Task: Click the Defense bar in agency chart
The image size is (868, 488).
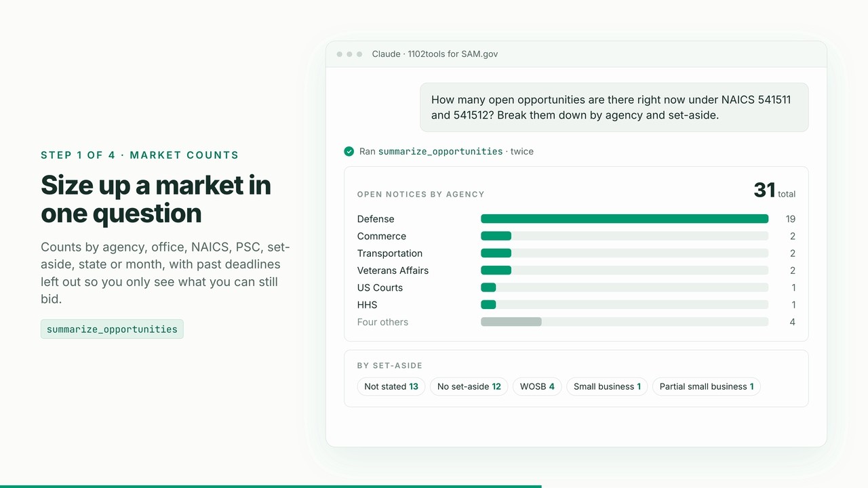Action: tap(625, 219)
